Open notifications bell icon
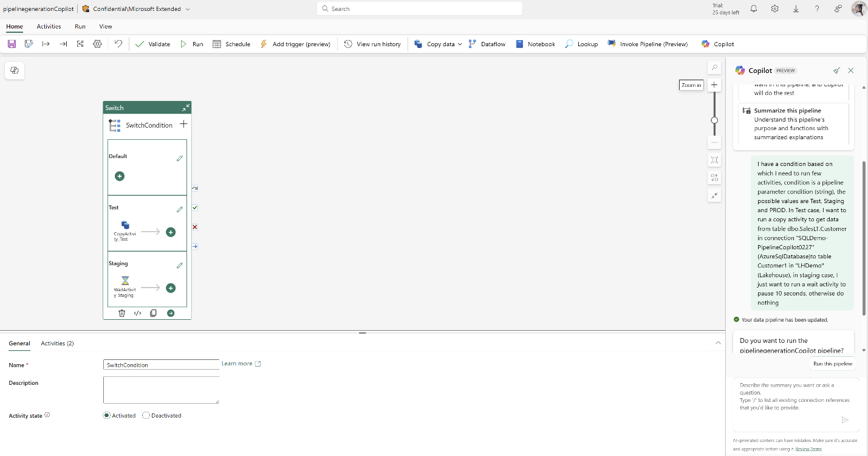The image size is (868, 456). coord(754,9)
